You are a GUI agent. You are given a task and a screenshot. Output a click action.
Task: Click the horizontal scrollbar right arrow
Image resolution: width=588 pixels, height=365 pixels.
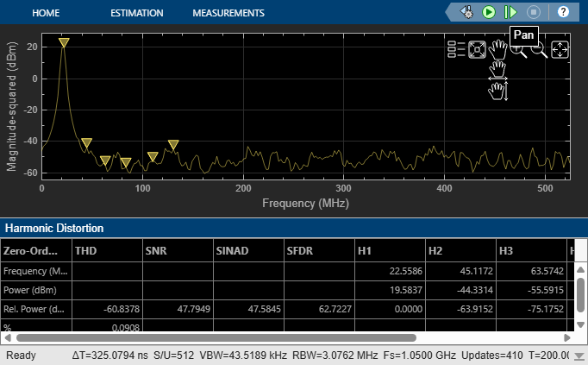(x=567, y=338)
